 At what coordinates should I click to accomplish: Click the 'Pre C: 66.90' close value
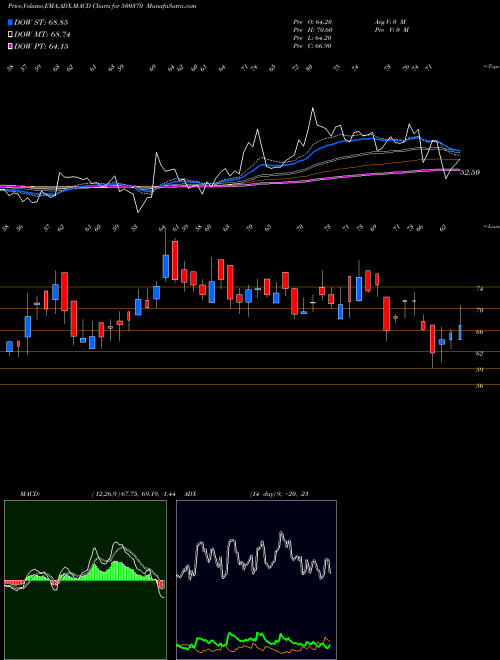pyautogui.click(x=313, y=46)
